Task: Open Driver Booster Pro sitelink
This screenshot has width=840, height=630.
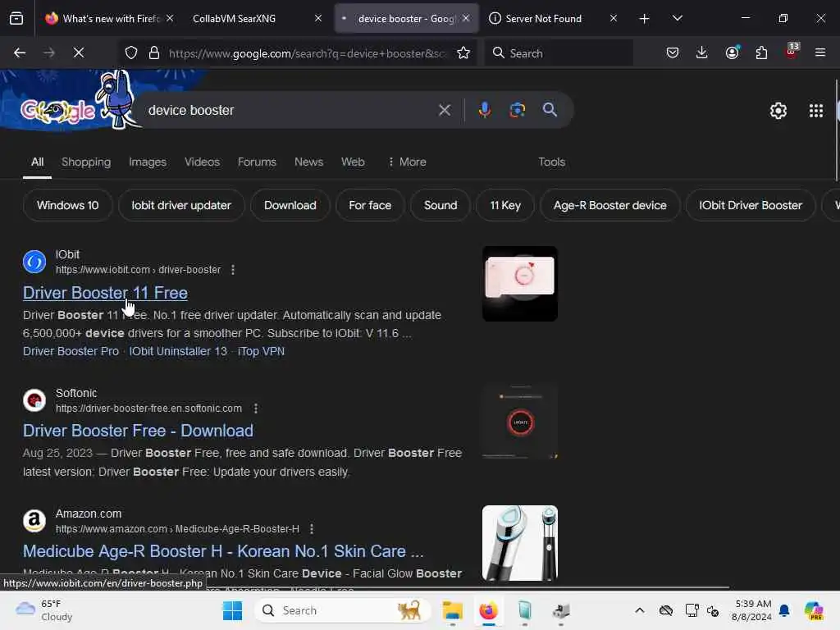Action: (x=71, y=351)
